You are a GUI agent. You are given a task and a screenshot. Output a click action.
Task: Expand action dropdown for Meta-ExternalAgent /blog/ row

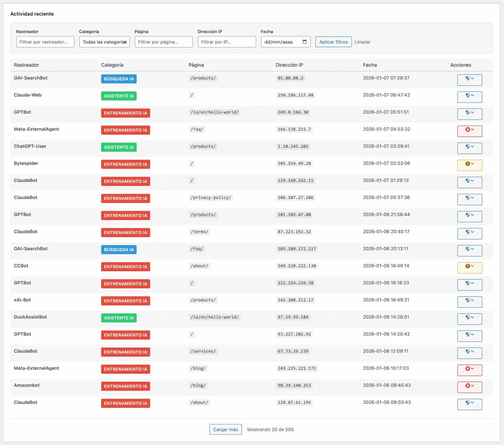(x=472, y=369)
